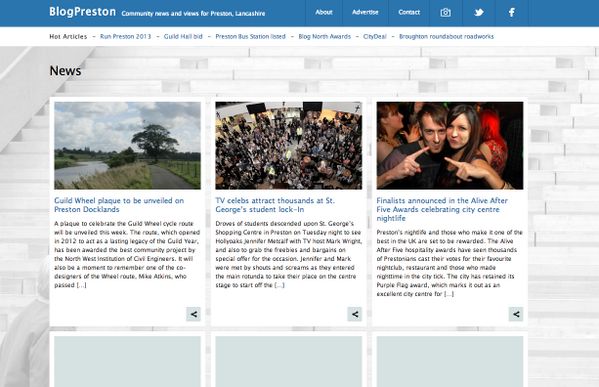Open the Instagram camera icon link

(445, 13)
